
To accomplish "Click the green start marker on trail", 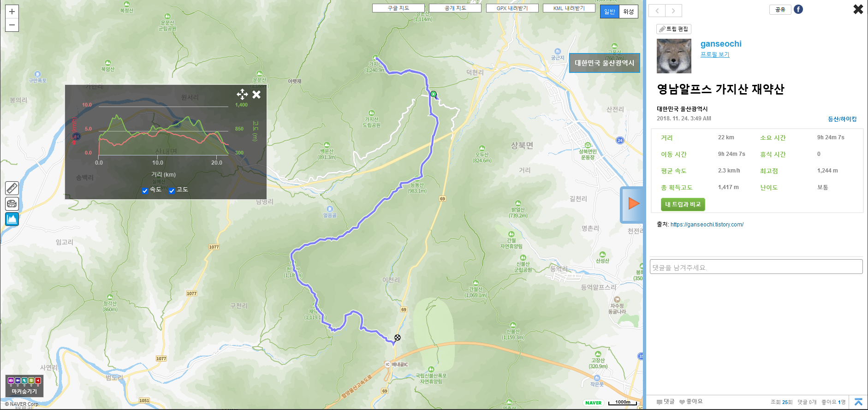I will [x=434, y=94].
